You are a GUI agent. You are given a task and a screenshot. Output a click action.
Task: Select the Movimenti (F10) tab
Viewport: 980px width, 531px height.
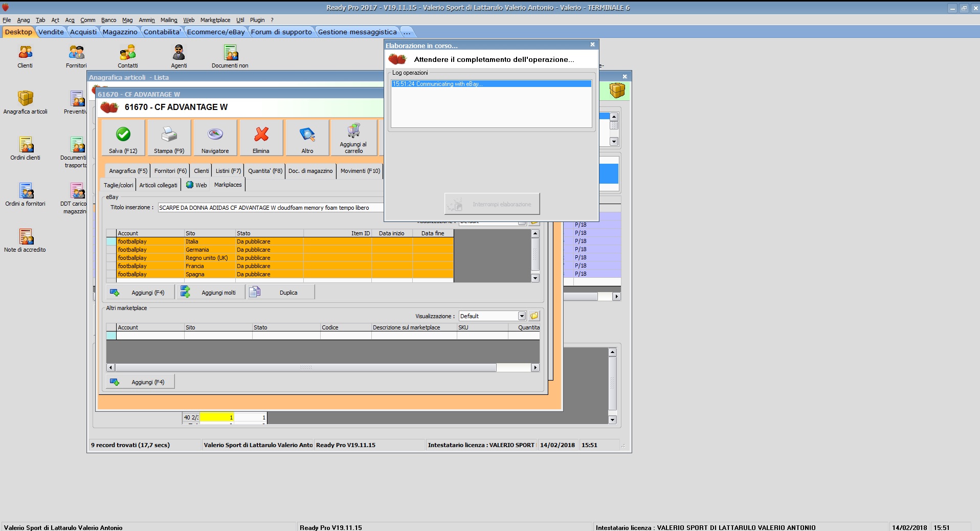360,171
